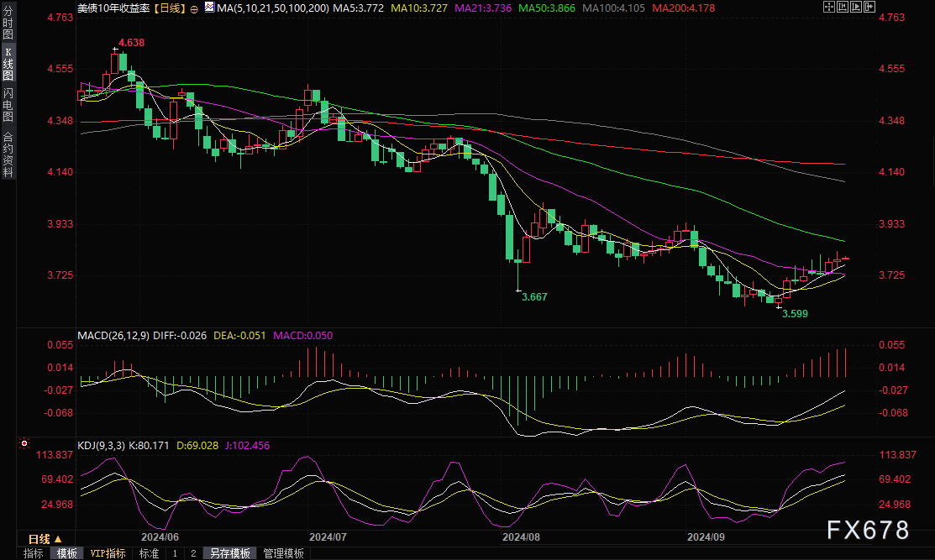Click the round icon after 【日线】 title

point(195,8)
